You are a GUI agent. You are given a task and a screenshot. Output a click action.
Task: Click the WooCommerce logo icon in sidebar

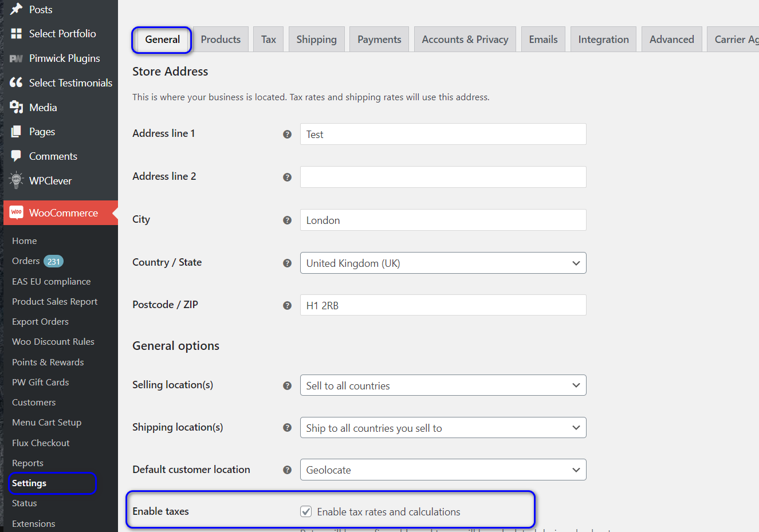[x=17, y=212]
